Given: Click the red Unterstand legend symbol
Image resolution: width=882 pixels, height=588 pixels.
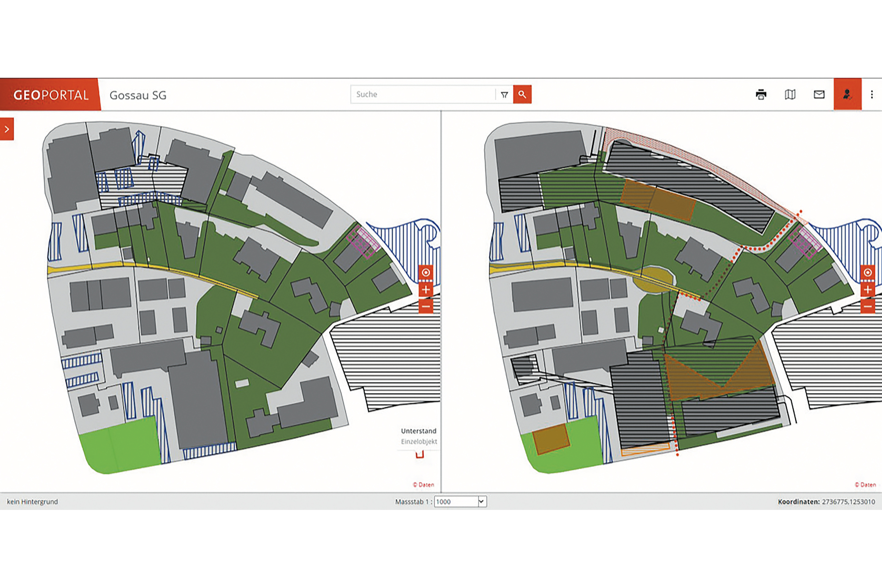Looking at the screenshot, I should pyautogui.click(x=420, y=454).
